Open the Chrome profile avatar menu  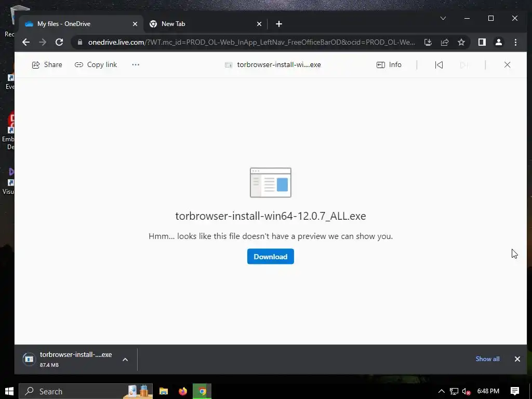coord(499,42)
